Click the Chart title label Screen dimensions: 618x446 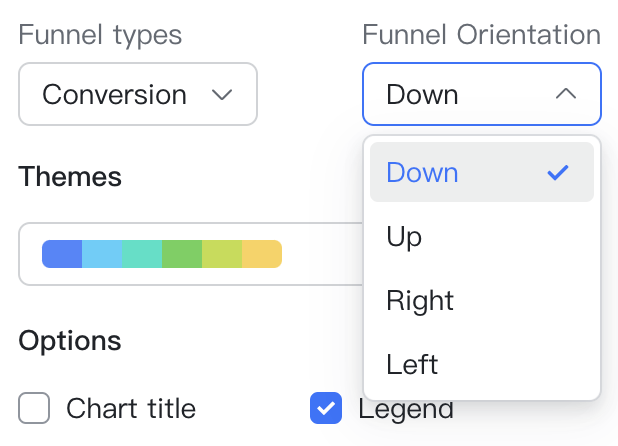(131, 408)
